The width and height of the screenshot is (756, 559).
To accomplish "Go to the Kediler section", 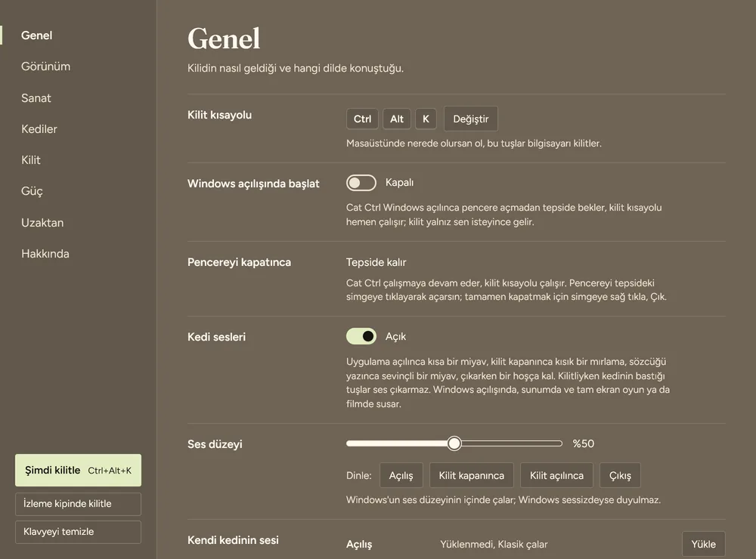I will 39,128.
